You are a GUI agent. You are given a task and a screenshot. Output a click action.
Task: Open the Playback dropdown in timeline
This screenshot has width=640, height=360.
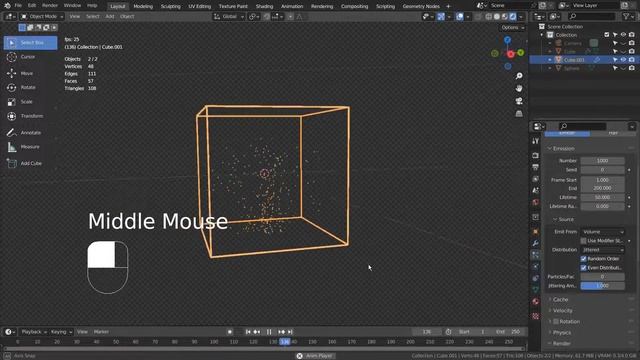33,332
